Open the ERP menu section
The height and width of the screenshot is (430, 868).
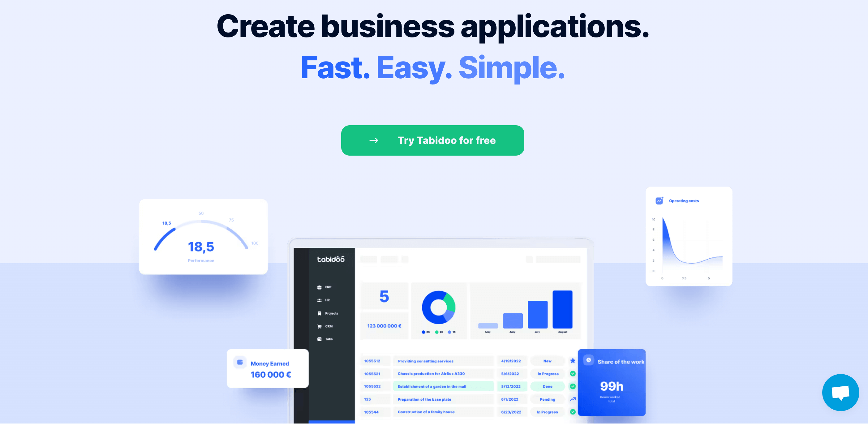[328, 287]
